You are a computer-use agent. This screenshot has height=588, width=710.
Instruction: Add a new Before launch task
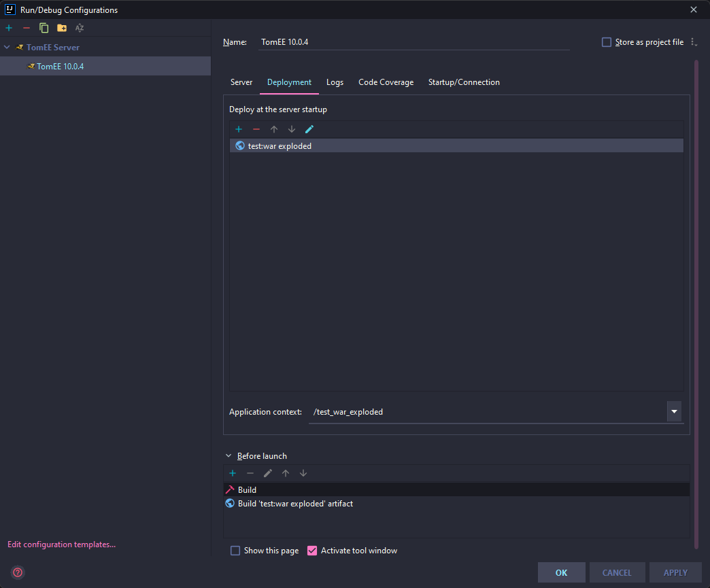tap(233, 473)
